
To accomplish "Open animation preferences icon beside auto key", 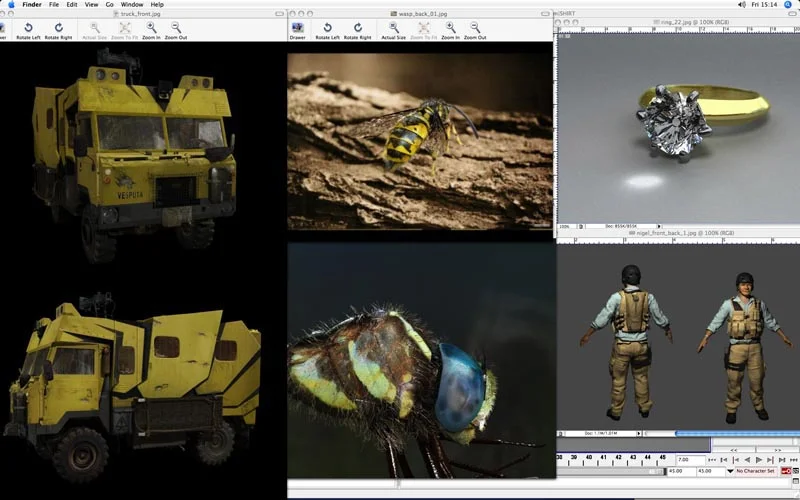I will point(795,471).
